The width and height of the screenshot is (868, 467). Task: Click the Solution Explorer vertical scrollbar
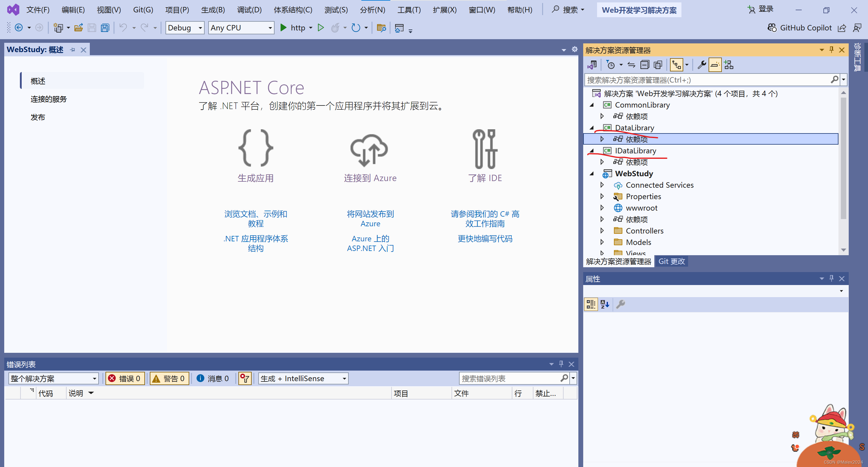[x=843, y=158]
